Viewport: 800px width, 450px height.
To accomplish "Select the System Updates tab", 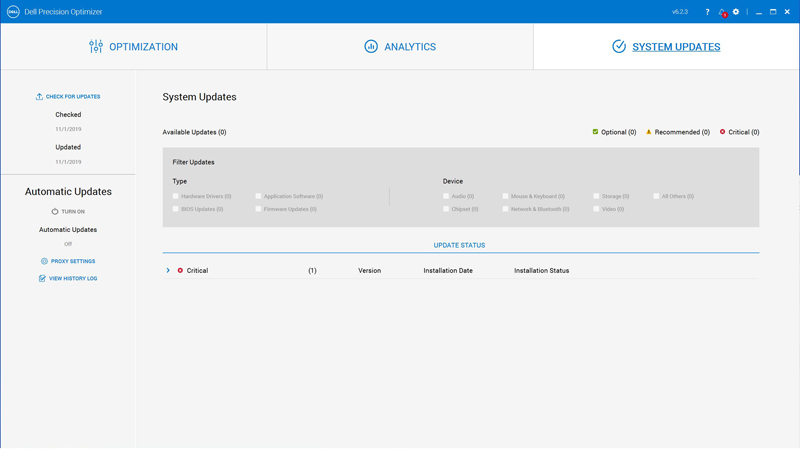I will point(666,47).
